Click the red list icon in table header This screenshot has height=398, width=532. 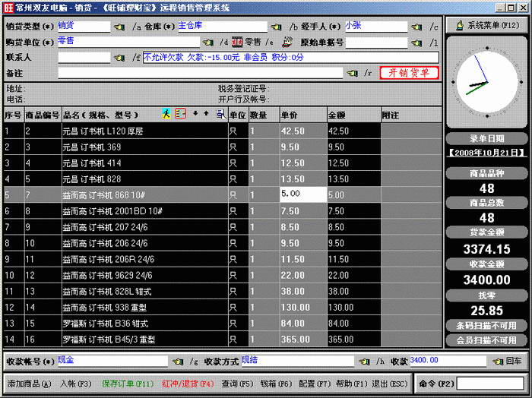point(180,114)
